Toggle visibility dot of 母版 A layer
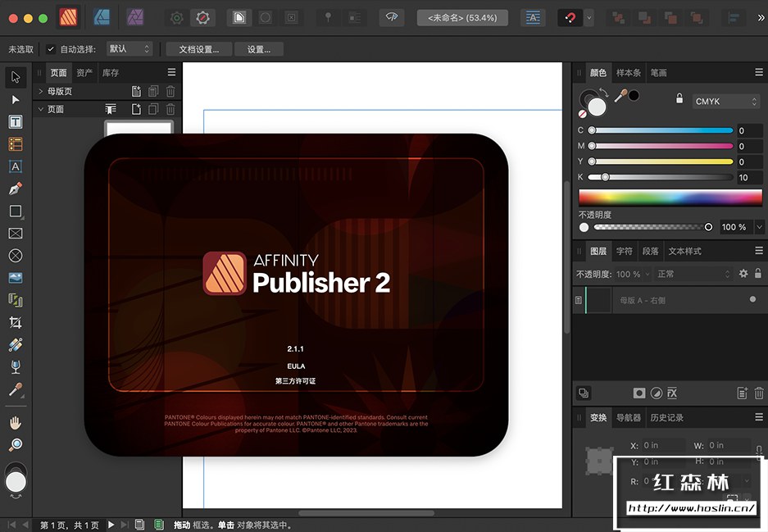The image size is (768, 532). [x=752, y=300]
